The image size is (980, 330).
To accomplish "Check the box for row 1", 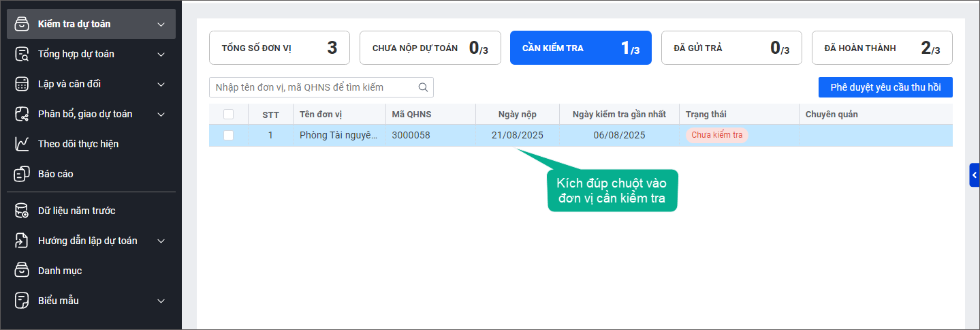I will [x=228, y=135].
